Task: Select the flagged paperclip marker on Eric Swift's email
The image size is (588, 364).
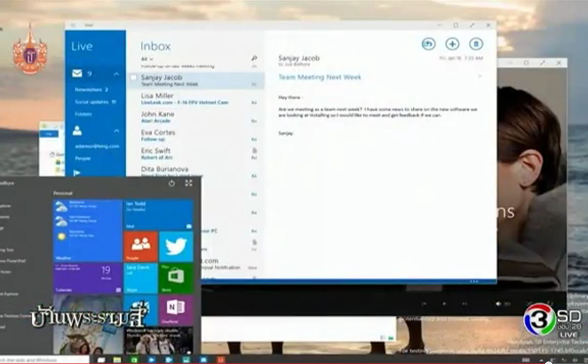Action: click(254, 151)
